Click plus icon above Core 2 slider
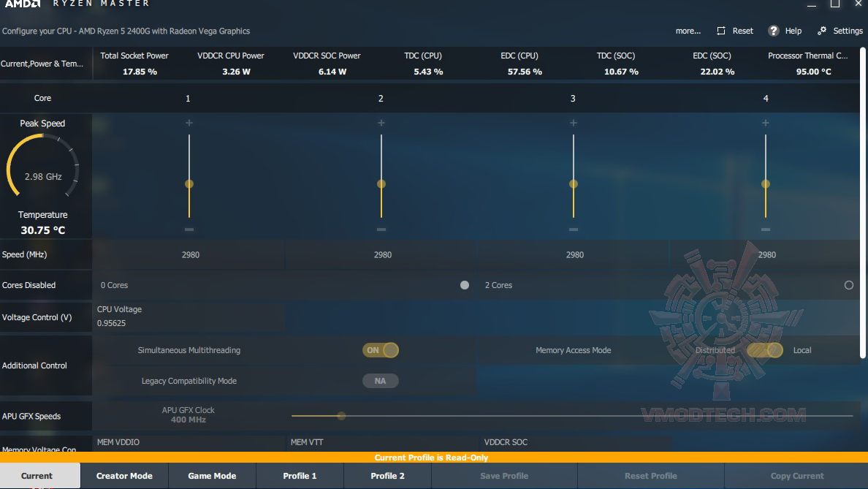 pyautogui.click(x=381, y=122)
